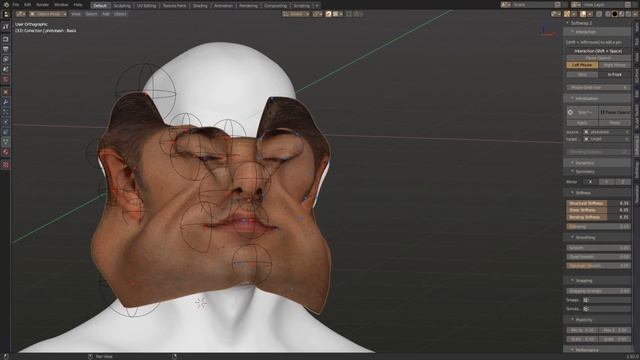Adjust the Bending Stiffness slider
This screenshot has width=640, height=360.
(x=598, y=217)
